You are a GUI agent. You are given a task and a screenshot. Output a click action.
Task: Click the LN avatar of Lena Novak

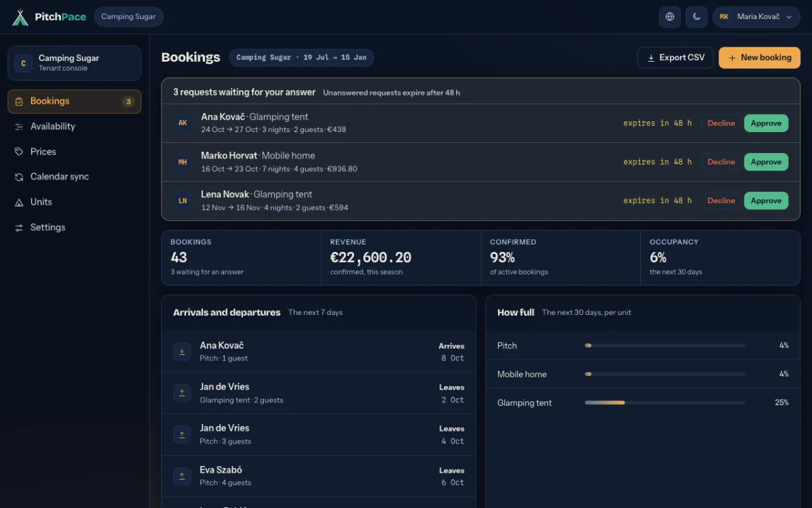183,200
